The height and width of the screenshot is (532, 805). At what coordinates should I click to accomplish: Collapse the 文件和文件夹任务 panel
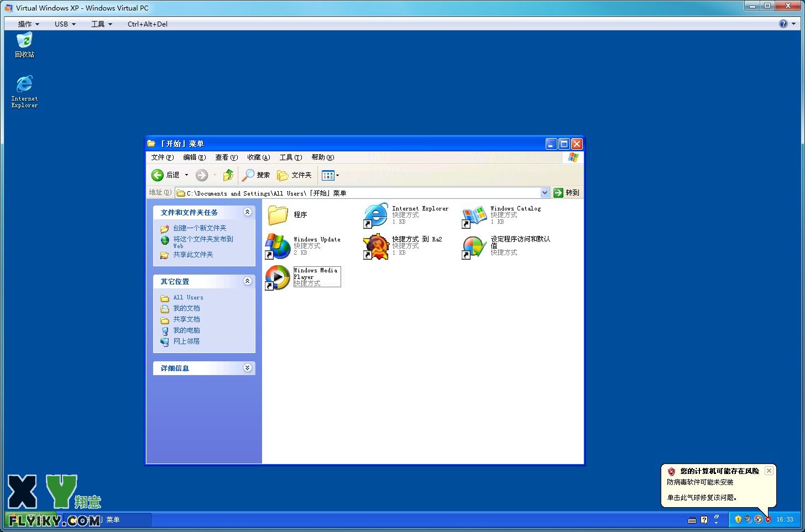247,212
